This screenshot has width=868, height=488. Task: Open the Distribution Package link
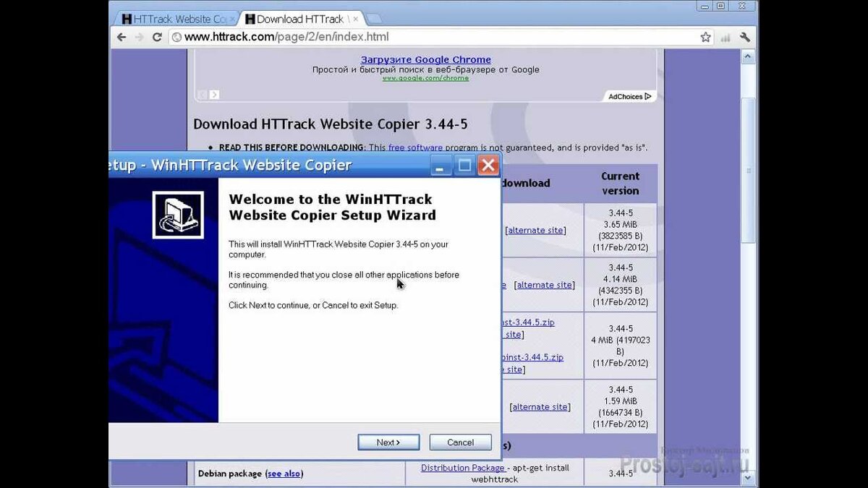(x=463, y=468)
